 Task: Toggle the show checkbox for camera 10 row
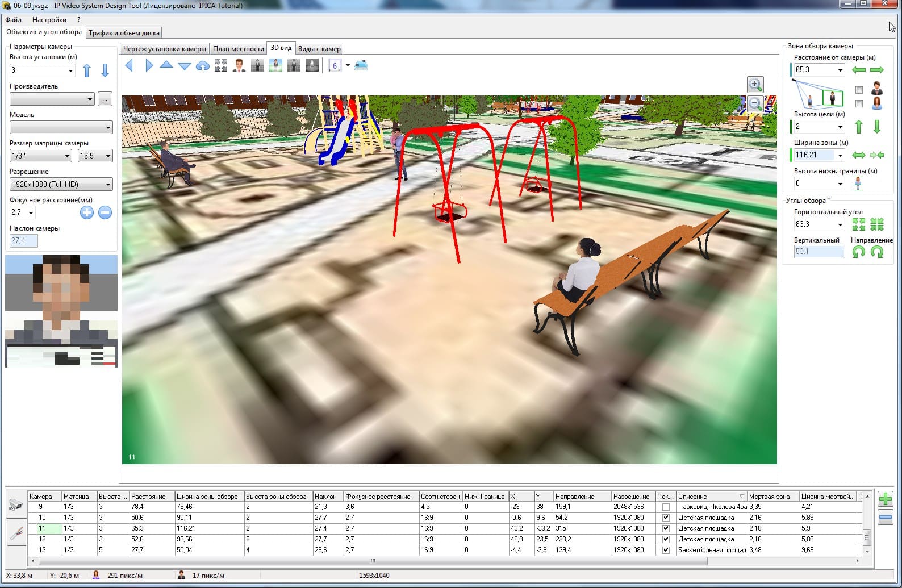point(666,518)
